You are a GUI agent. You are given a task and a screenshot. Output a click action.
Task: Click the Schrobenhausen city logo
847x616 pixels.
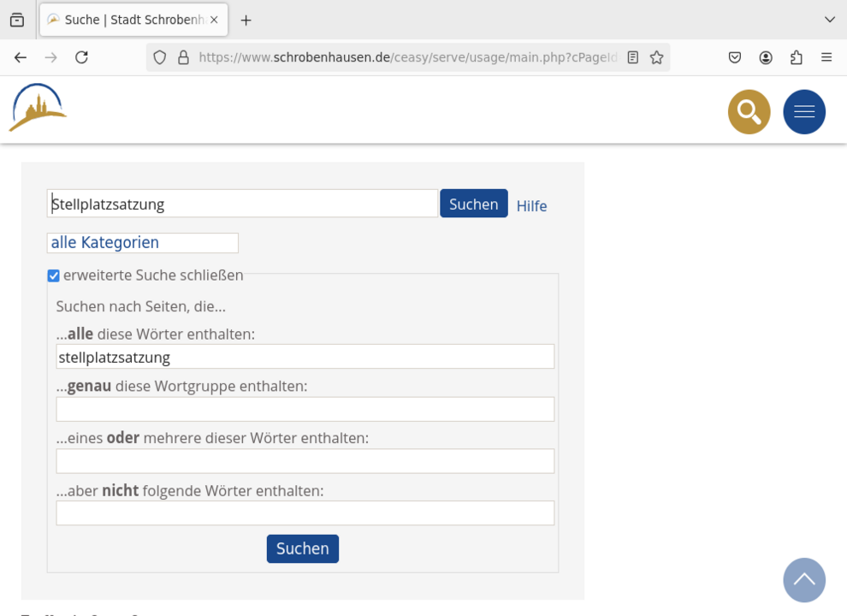[38, 108]
